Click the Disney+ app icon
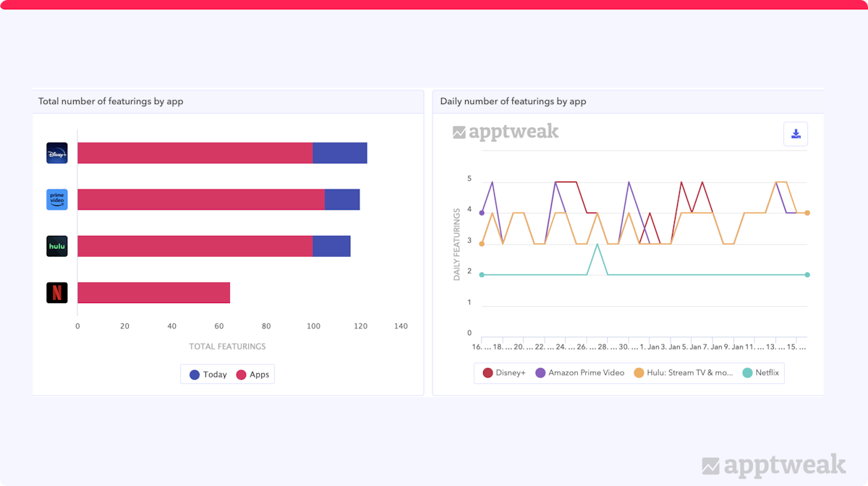 (56, 153)
